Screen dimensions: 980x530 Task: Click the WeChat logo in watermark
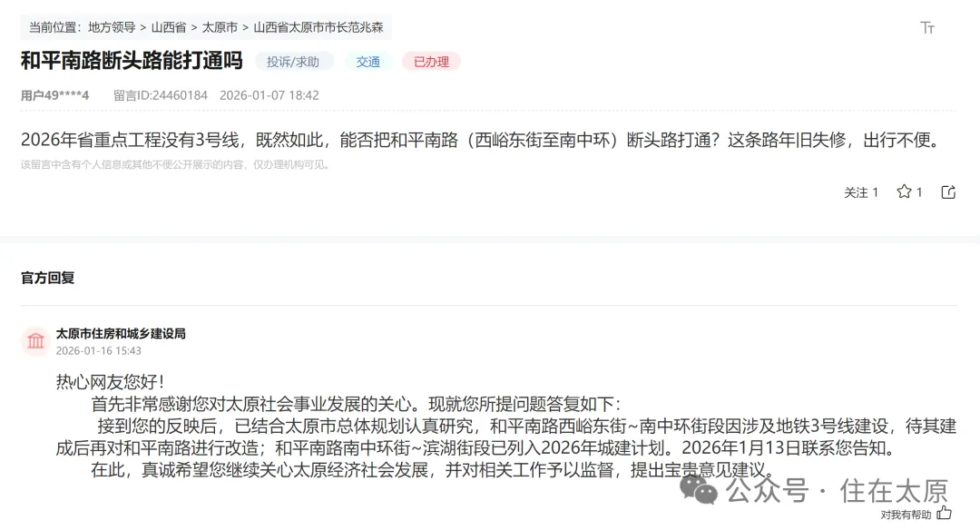(x=698, y=489)
